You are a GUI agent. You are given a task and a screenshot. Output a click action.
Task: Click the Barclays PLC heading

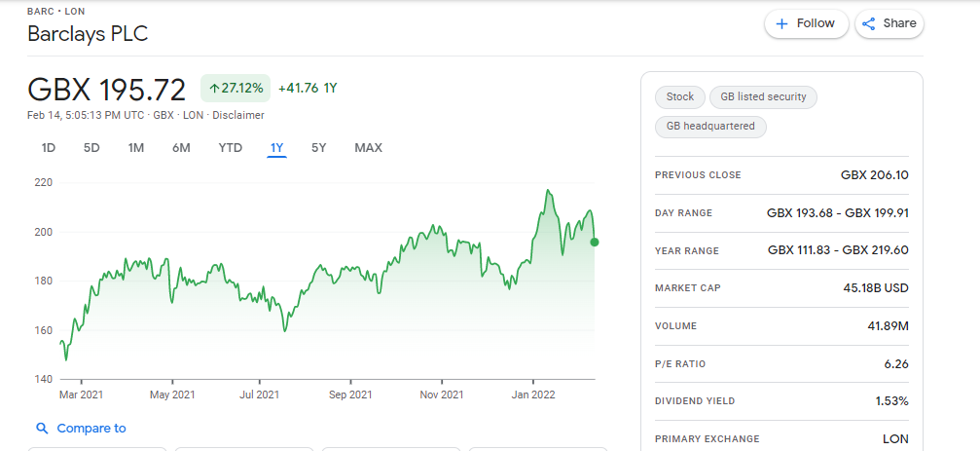point(88,34)
